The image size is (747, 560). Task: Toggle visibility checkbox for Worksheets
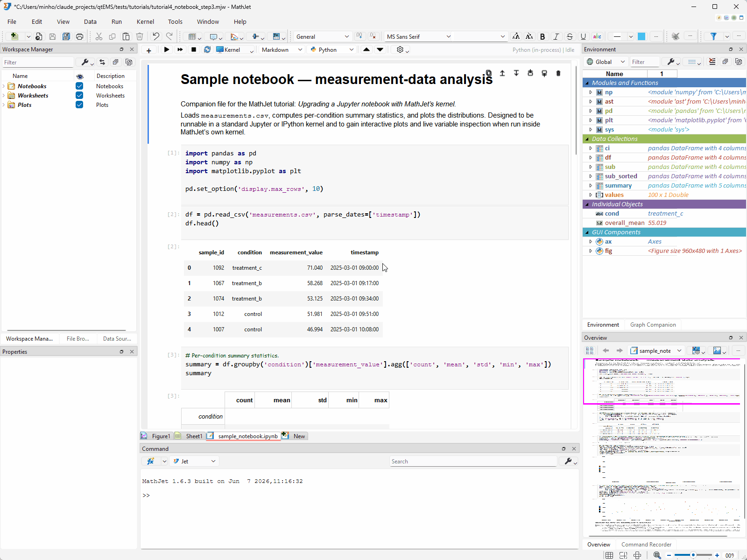click(79, 95)
